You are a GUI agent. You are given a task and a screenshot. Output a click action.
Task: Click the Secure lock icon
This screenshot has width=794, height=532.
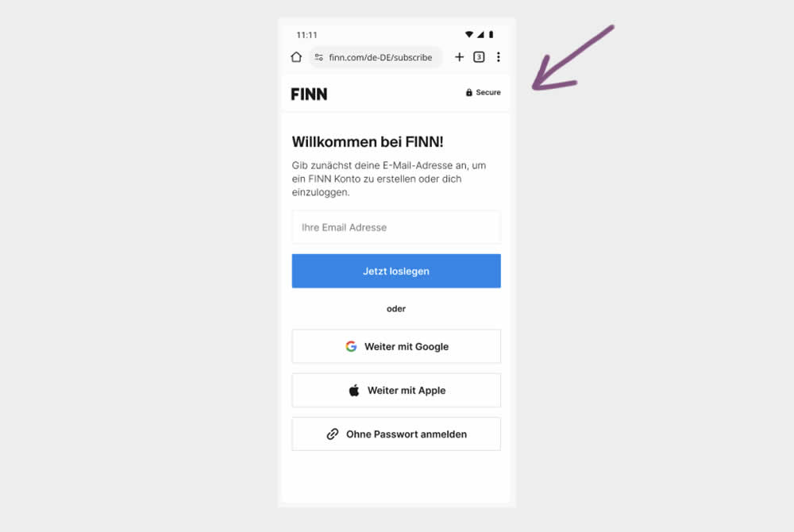coord(469,92)
